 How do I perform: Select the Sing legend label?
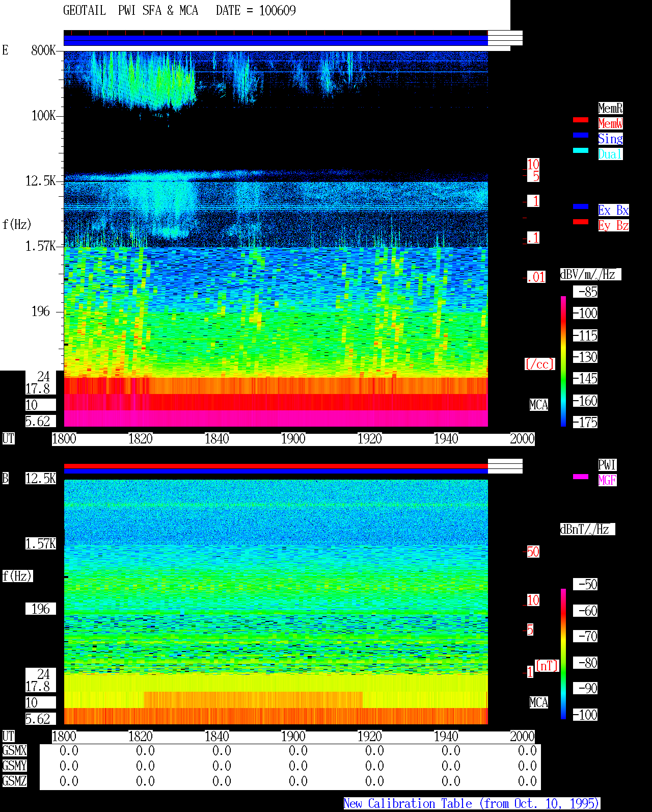pyautogui.click(x=610, y=139)
